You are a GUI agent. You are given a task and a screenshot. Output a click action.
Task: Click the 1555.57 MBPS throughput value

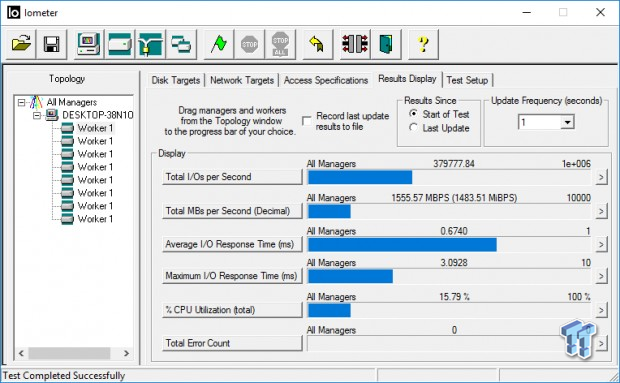coord(454,198)
